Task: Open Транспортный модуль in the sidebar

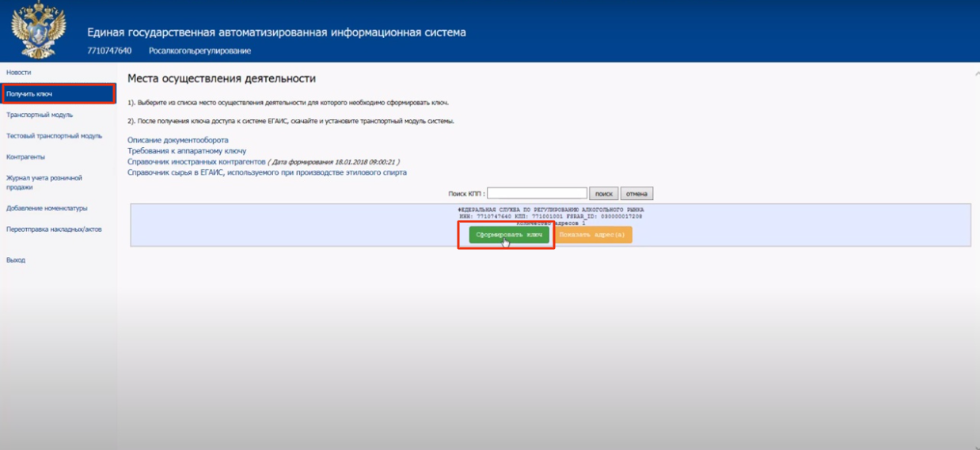Action: tap(40, 115)
